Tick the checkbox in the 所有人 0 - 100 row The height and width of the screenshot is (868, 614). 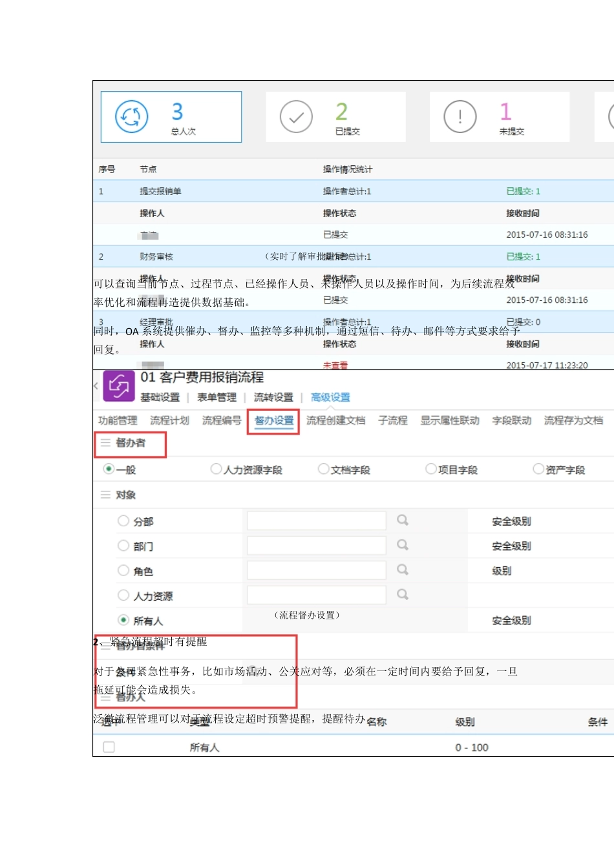pos(109,747)
